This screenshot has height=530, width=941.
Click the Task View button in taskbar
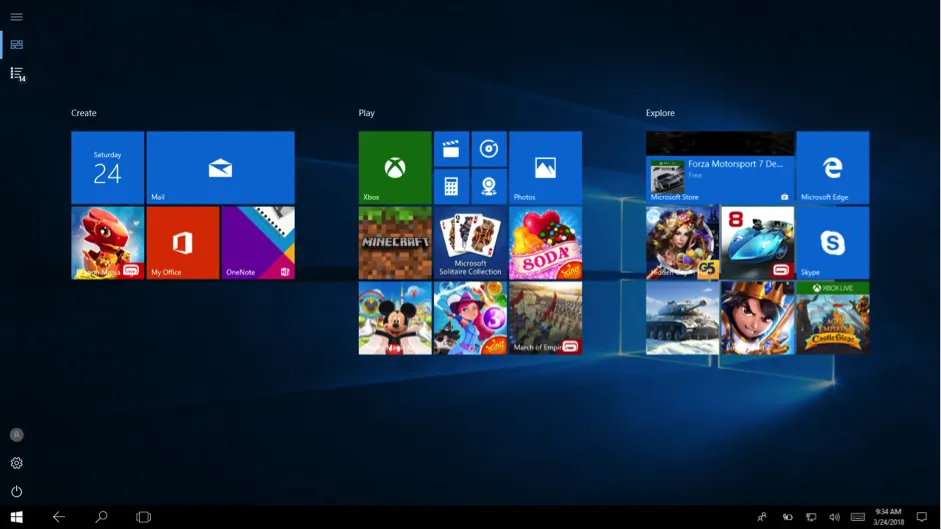143,517
